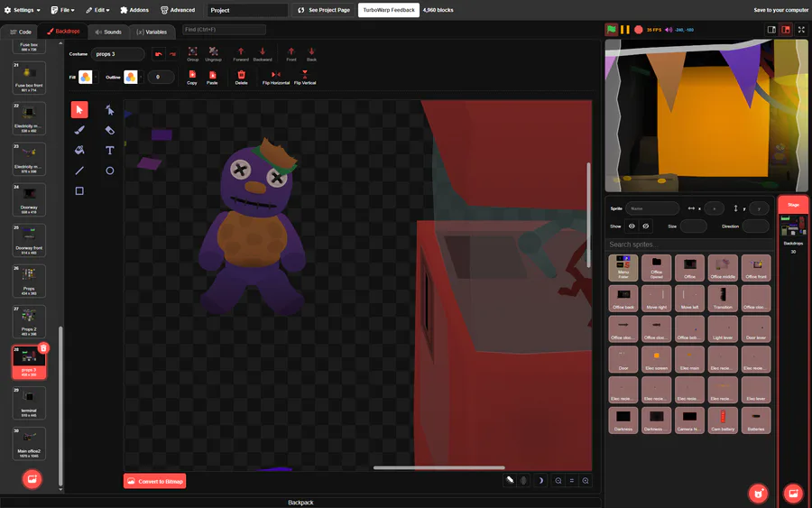The height and width of the screenshot is (508, 812).
Task: Bring selection to Front
Action: (x=291, y=54)
